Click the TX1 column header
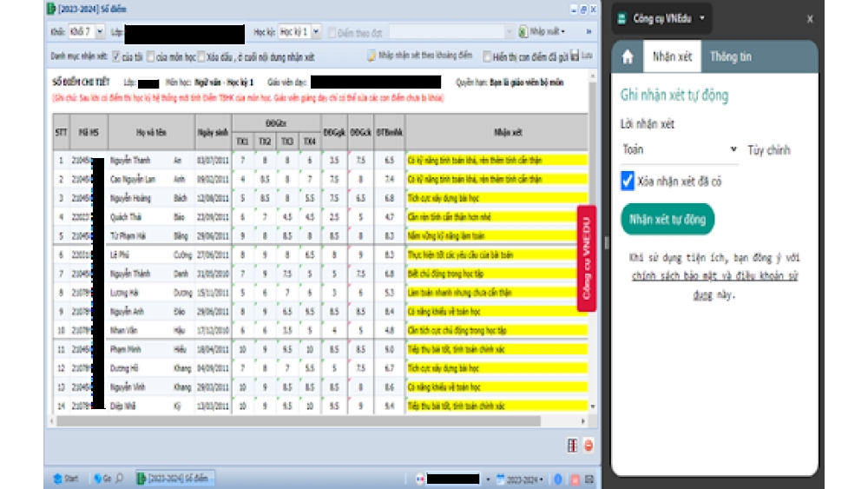This screenshot has width=868, height=489. pos(242,142)
